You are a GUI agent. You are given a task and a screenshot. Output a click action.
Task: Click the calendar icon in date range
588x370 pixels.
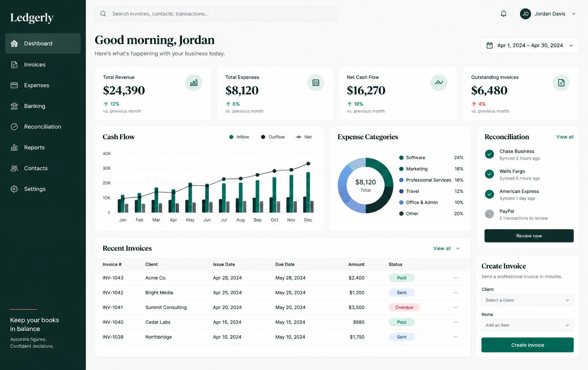click(490, 46)
